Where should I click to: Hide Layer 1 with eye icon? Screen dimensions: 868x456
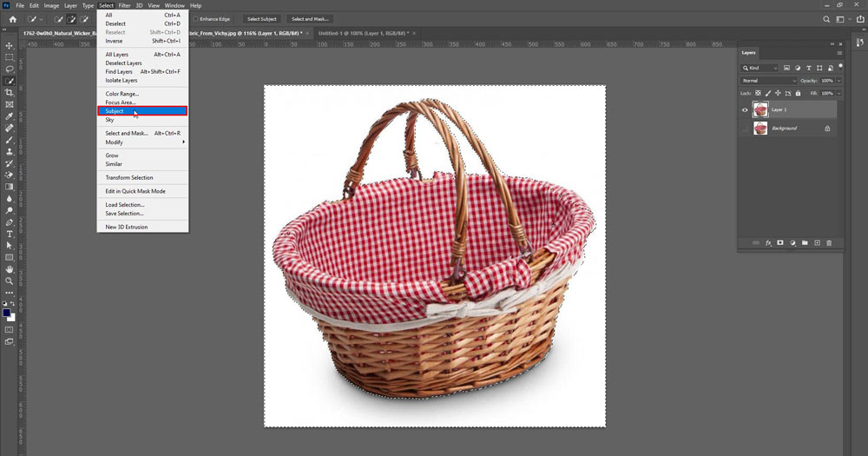click(x=745, y=109)
